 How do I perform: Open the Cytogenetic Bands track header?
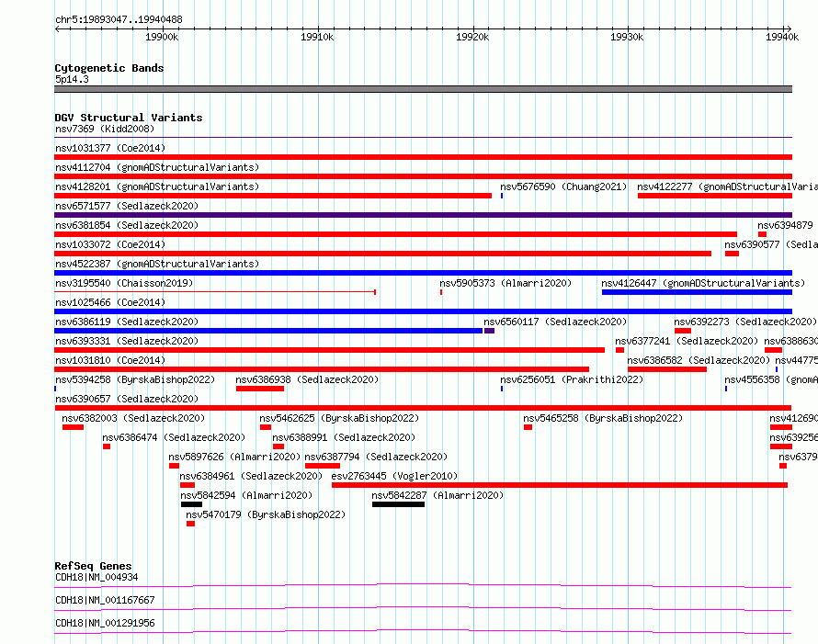pos(109,68)
